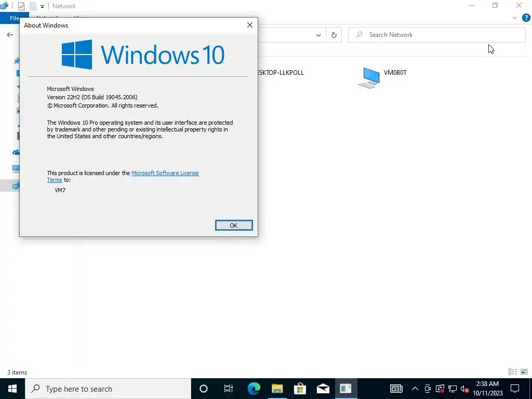The width and height of the screenshot is (532, 399).
Task: Open Cortana from the taskbar
Action: 204,389
